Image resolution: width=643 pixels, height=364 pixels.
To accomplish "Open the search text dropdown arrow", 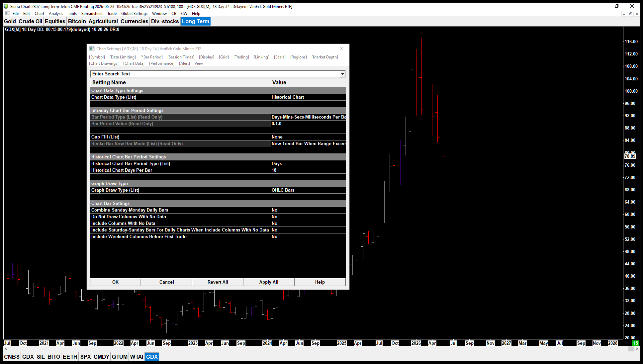I will [x=342, y=74].
